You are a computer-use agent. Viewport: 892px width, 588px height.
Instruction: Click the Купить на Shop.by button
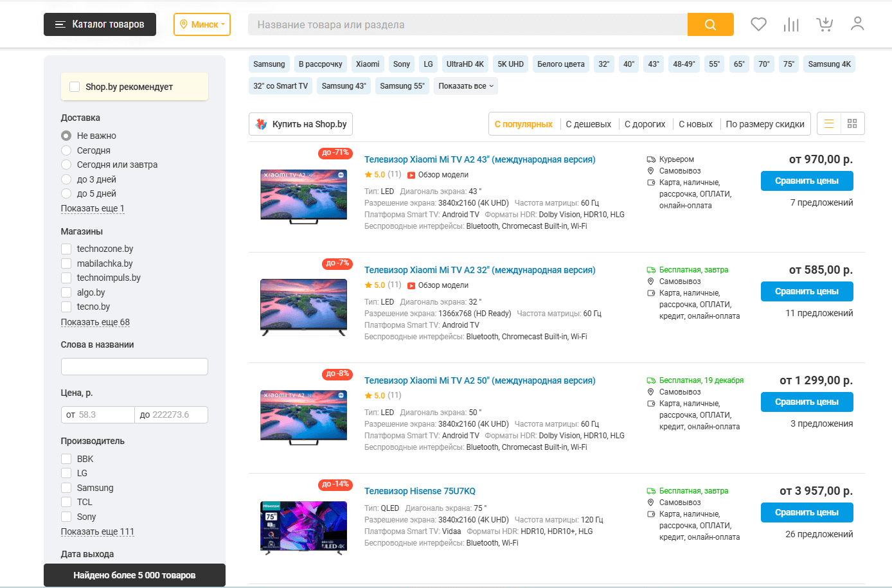pyautogui.click(x=301, y=124)
